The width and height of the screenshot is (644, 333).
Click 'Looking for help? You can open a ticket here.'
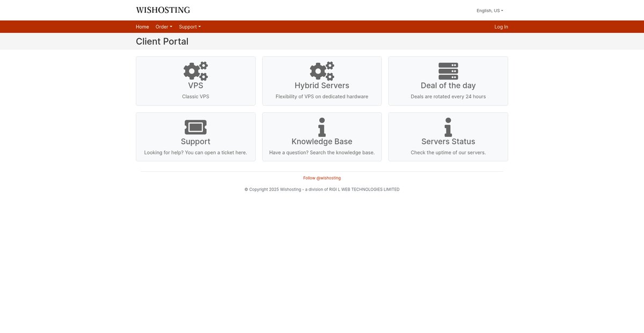click(x=195, y=153)
